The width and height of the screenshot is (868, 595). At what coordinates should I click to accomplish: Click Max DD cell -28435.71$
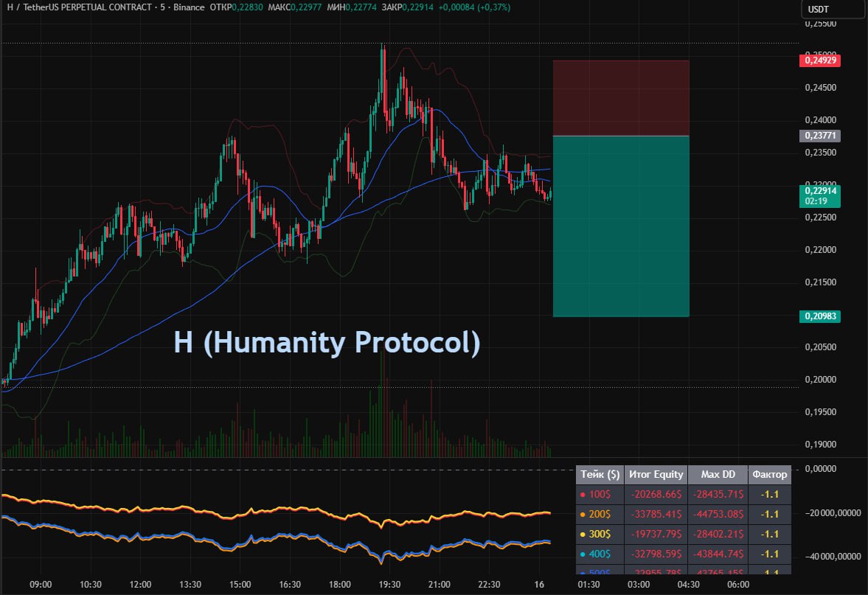718,494
